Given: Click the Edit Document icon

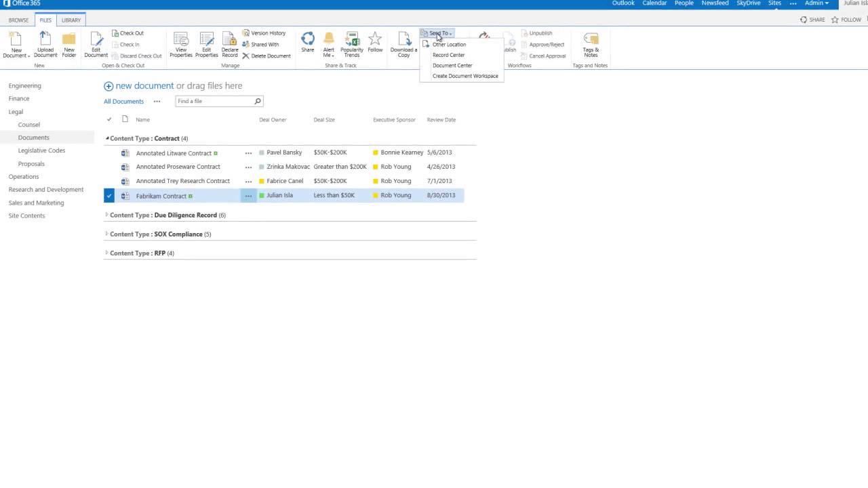Looking at the screenshot, I should pyautogui.click(x=96, y=45).
